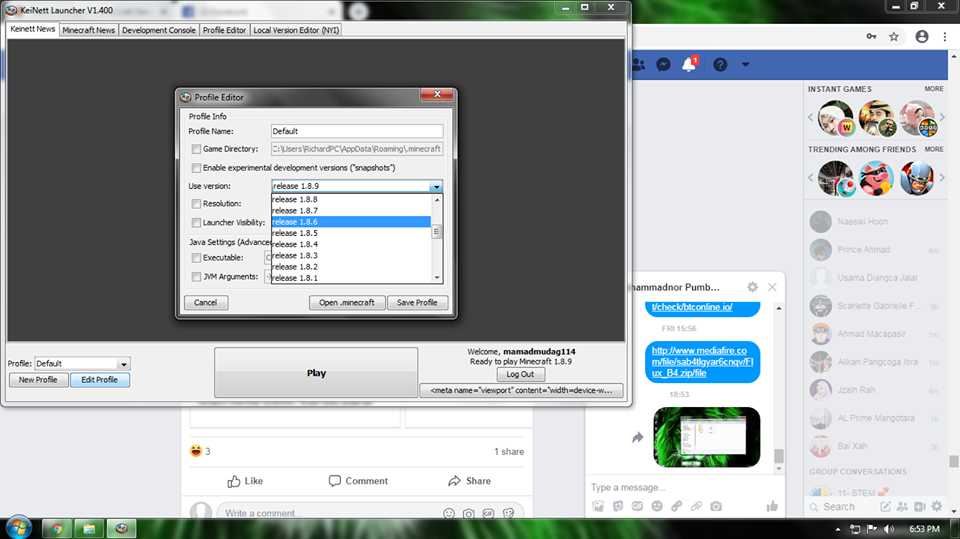Image resolution: width=960 pixels, height=539 pixels.
Task: Close the Mohammadnor chat window
Action: click(x=772, y=287)
